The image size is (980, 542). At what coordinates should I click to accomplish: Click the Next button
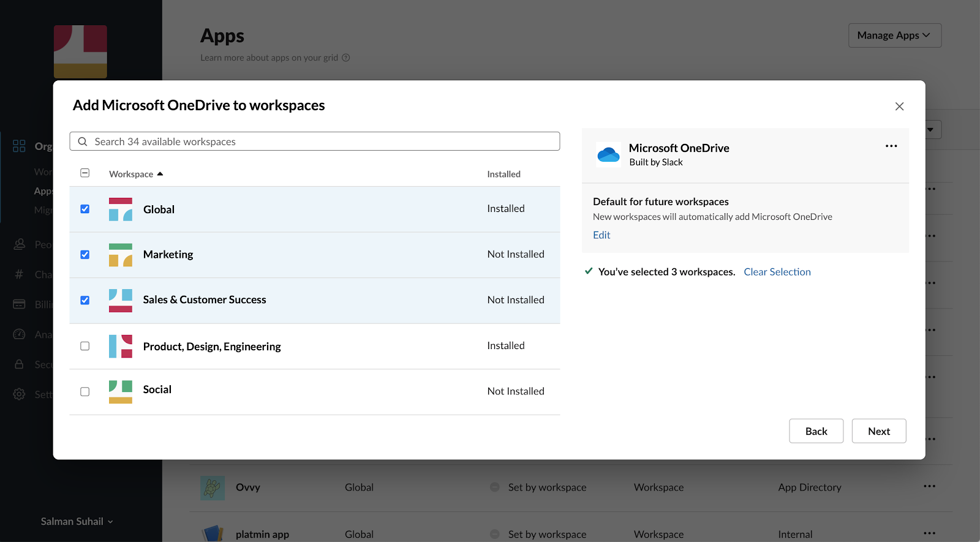point(879,431)
